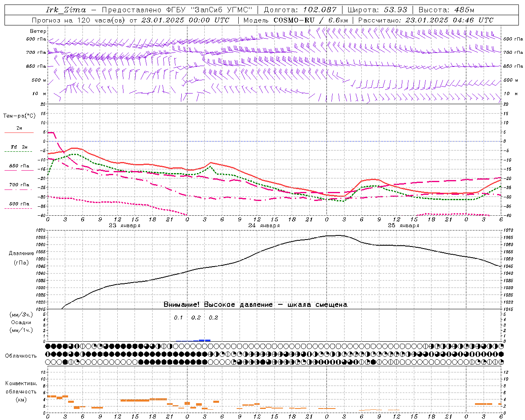Select the 850 гПа temperature legend label
Viewport: 525px width, 420px height.
coord(19,166)
